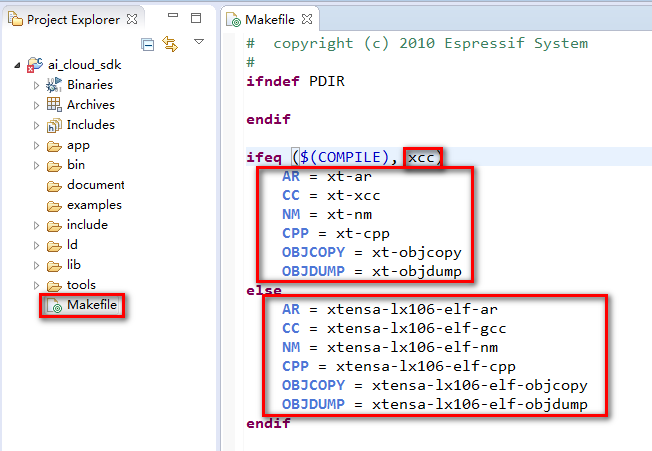Click the ld folder icon
Viewport: 652px width, 451px height.
click(x=54, y=246)
